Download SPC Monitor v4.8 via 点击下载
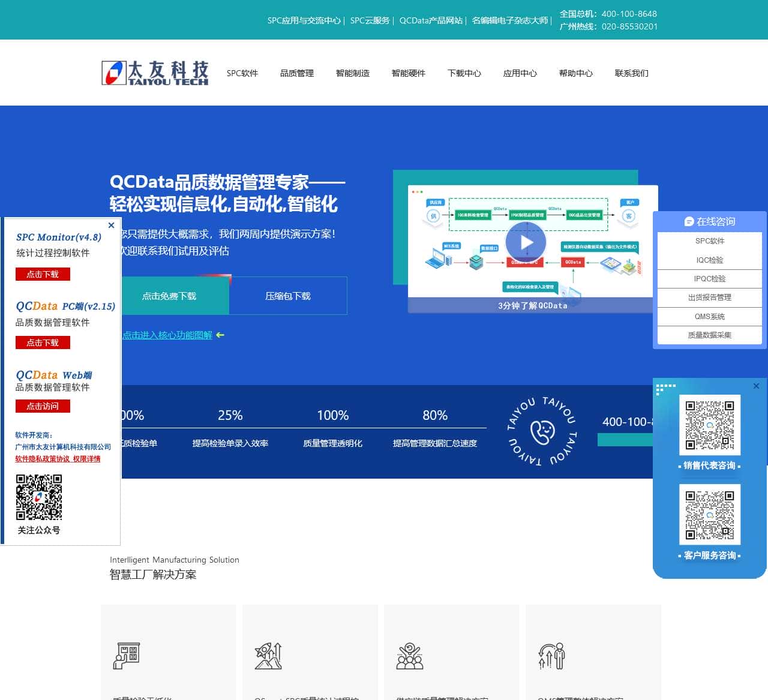768x700 pixels. [43, 274]
